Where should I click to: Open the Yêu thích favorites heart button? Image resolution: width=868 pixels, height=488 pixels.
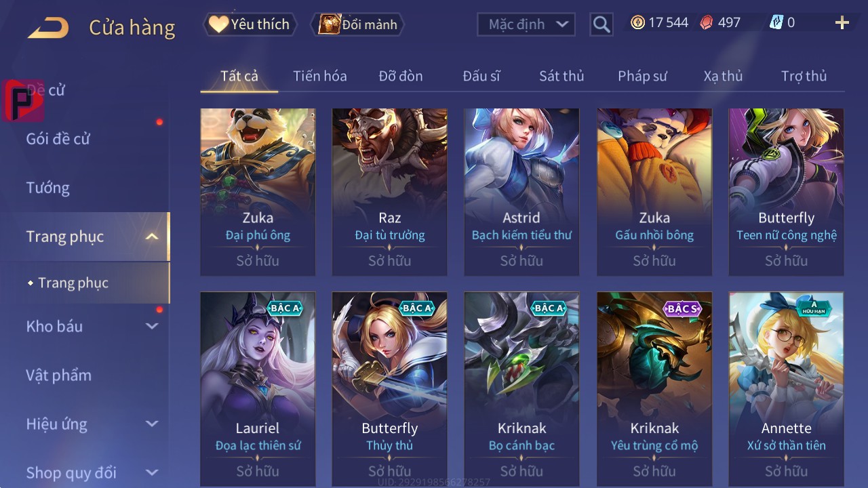pos(250,24)
